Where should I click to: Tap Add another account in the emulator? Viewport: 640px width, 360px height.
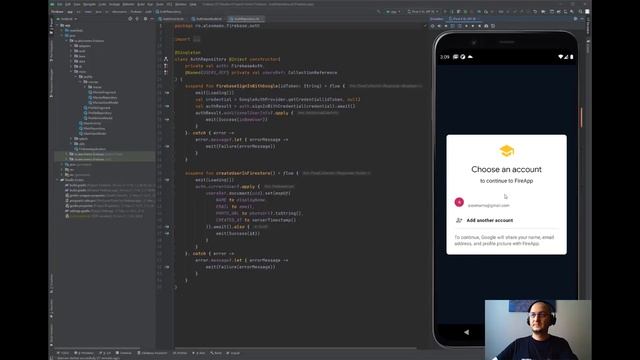tap(489, 220)
